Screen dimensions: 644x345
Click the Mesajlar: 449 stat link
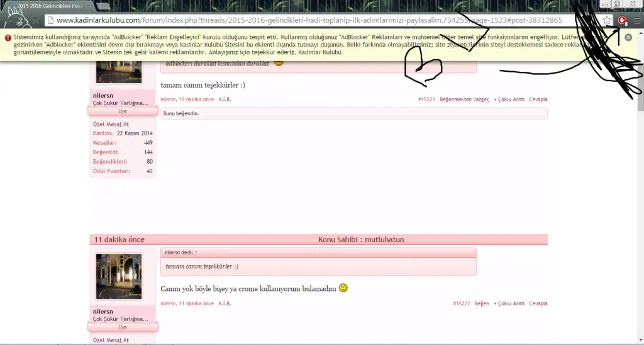coord(123,143)
